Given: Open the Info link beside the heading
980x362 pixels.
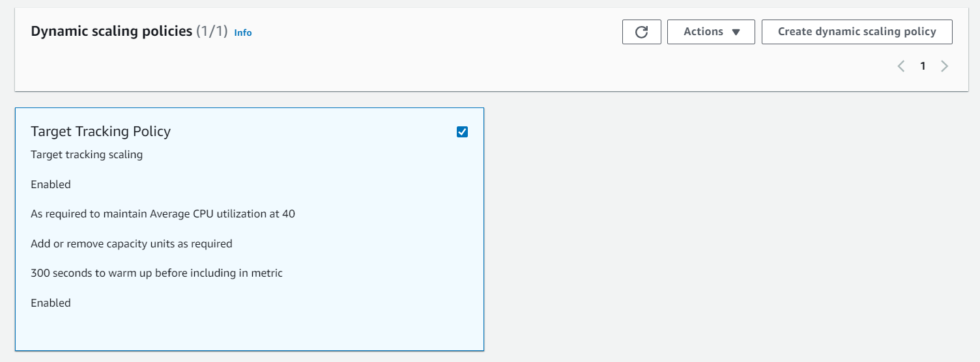Looking at the screenshot, I should tap(243, 33).
